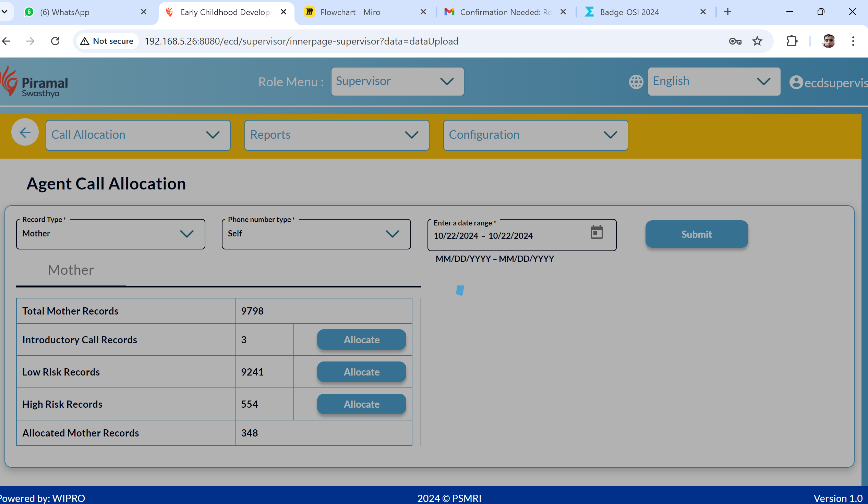Open the Reports dropdown menu

pos(337,135)
